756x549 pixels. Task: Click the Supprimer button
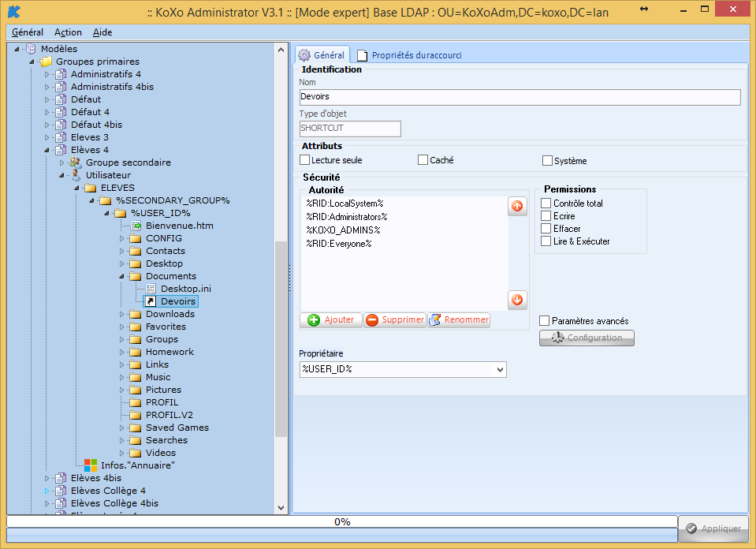tap(395, 319)
